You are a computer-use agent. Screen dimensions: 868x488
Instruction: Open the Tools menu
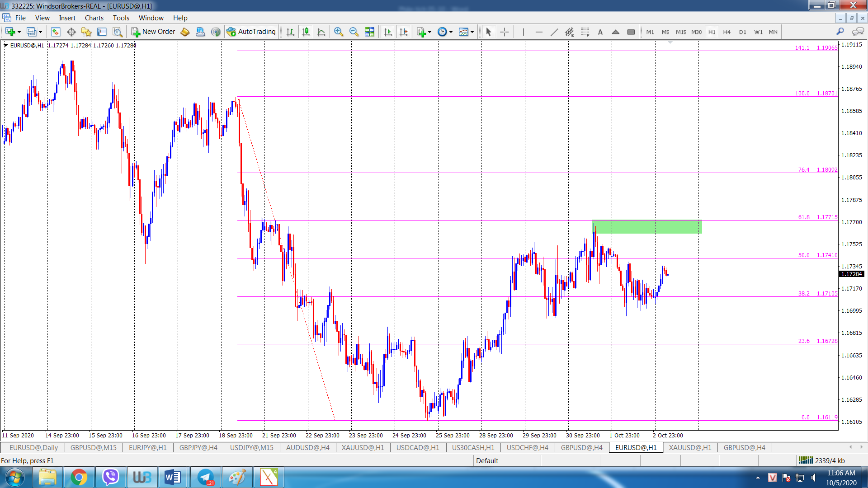point(121,18)
